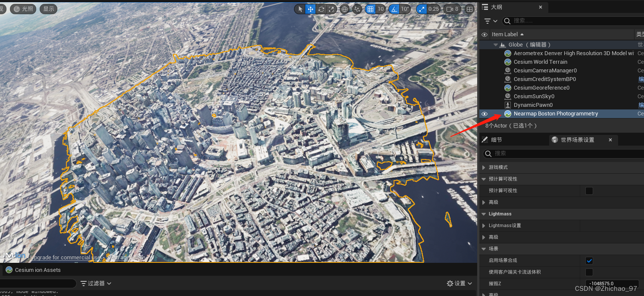Collapse the Lightmass section
The height and width of the screenshot is (296, 644).
point(483,214)
